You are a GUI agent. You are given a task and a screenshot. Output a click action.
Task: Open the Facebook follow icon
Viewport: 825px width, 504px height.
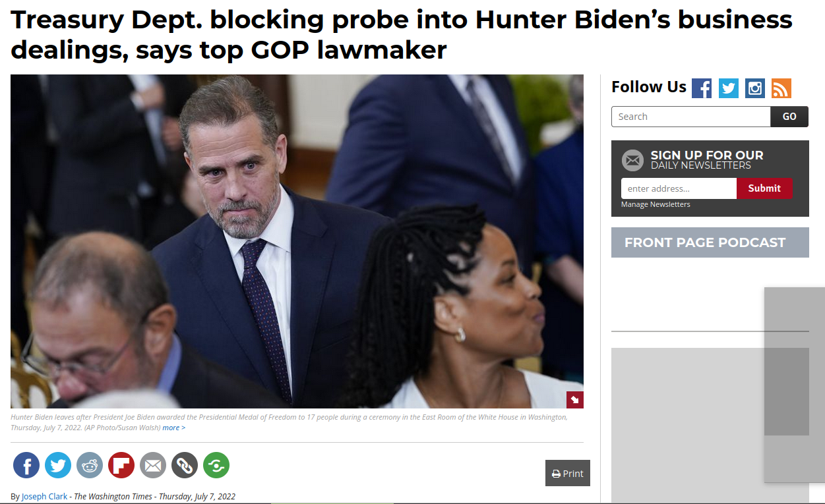tap(702, 88)
